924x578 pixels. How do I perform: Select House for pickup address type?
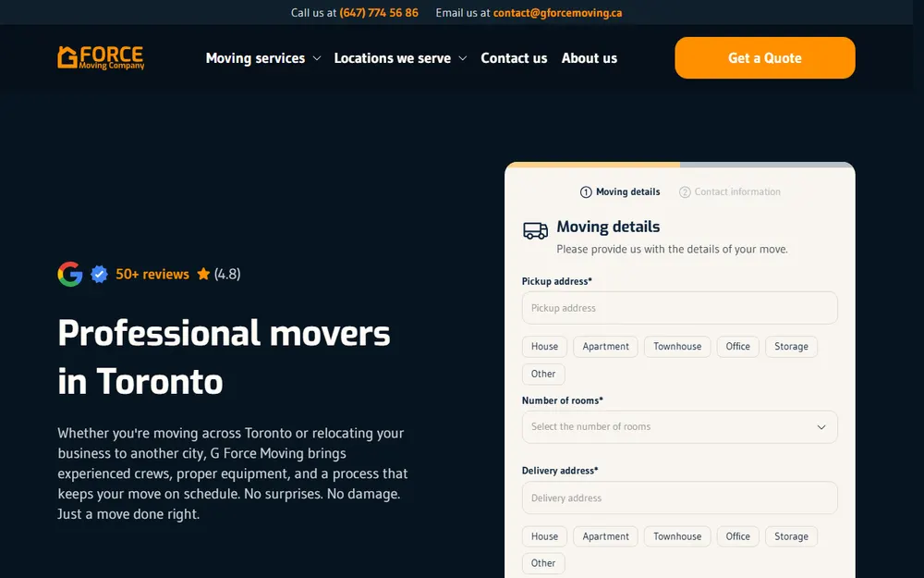coord(544,347)
